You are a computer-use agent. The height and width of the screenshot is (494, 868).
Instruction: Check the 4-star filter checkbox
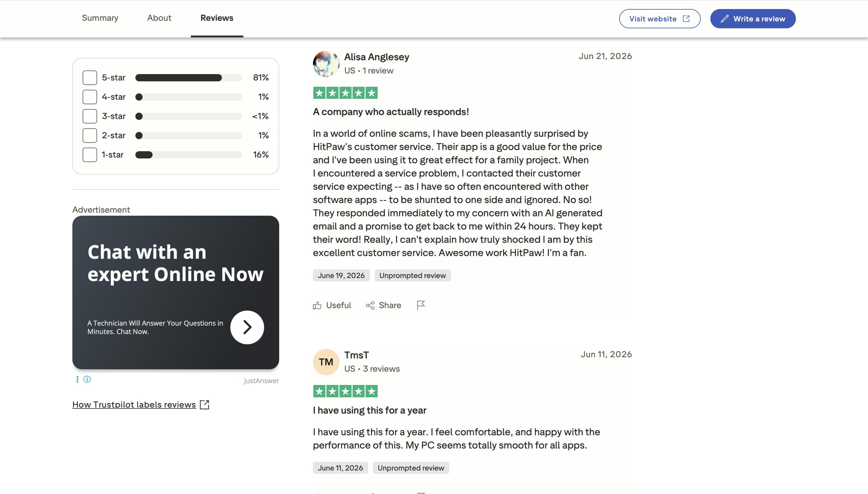(90, 97)
